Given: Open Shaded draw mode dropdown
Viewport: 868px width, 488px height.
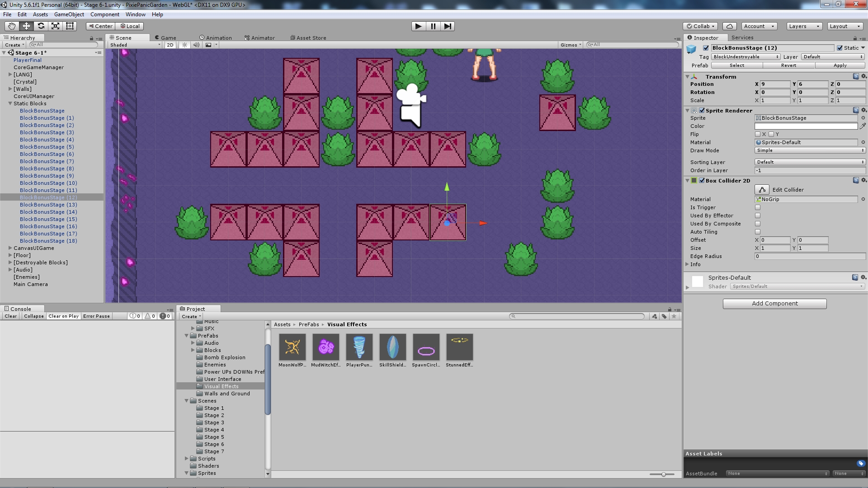Looking at the screenshot, I should point(135,45).
